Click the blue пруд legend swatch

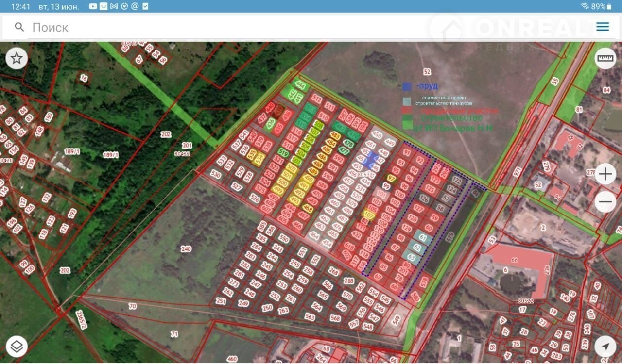407,86
